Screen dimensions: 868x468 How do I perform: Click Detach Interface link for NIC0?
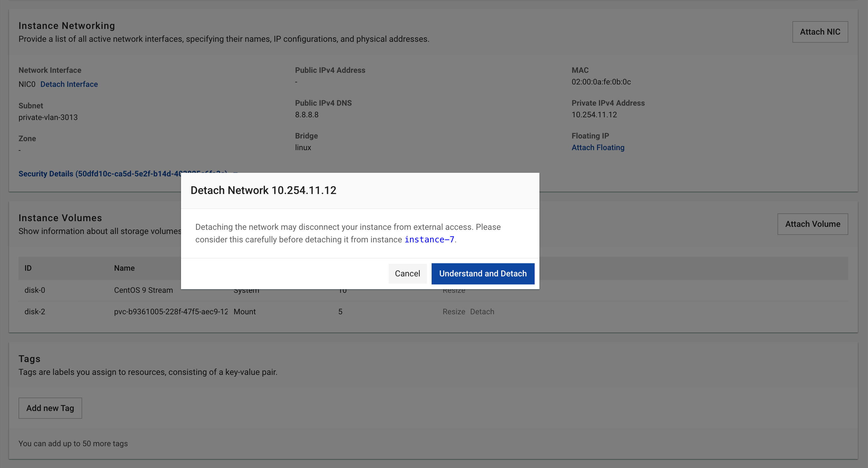69,84
